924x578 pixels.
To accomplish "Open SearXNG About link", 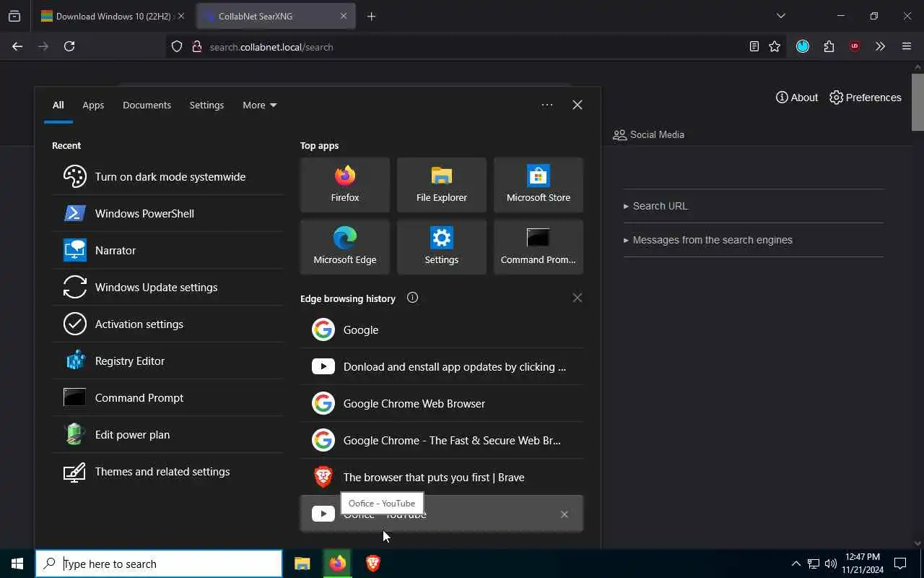I will pos(797,98).
